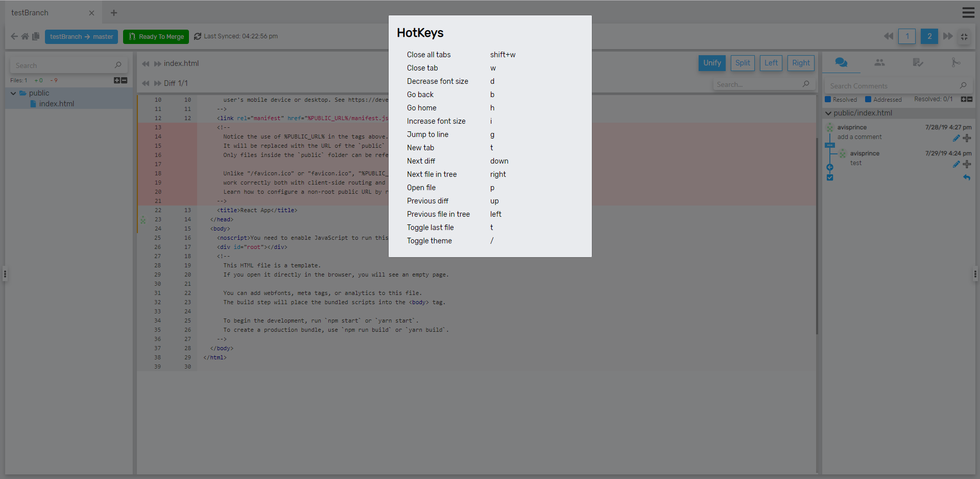Go to next file next to index.html
980x479 pixels.
pyautogui.click(x=158, y=64)
